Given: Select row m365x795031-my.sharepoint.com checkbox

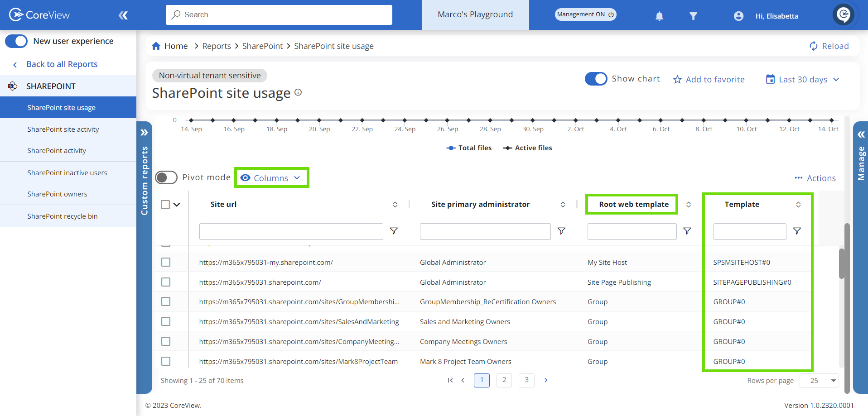Looking at the screenshot, I should pyautogui.click(x=166, y=262).
